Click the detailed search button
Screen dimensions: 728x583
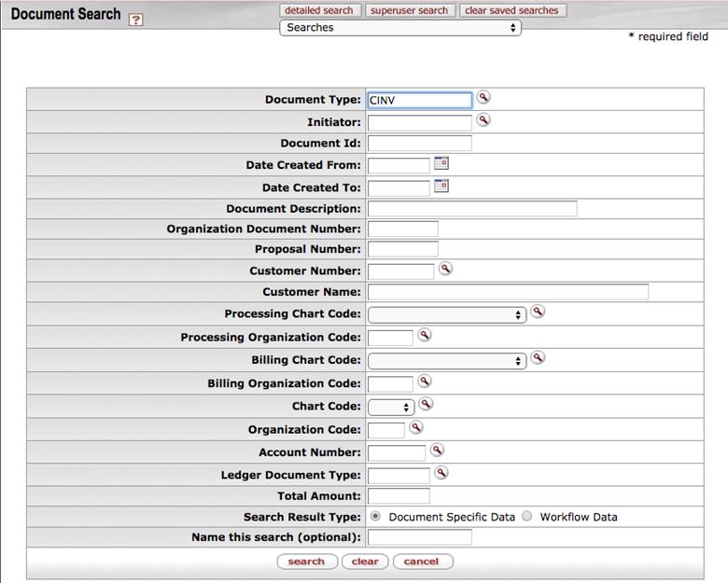pos(320,10)
